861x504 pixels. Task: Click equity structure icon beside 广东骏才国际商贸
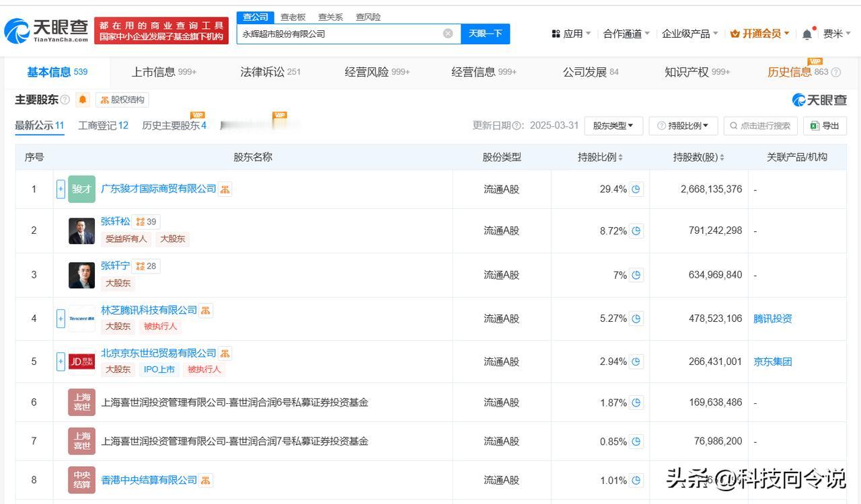225,190
